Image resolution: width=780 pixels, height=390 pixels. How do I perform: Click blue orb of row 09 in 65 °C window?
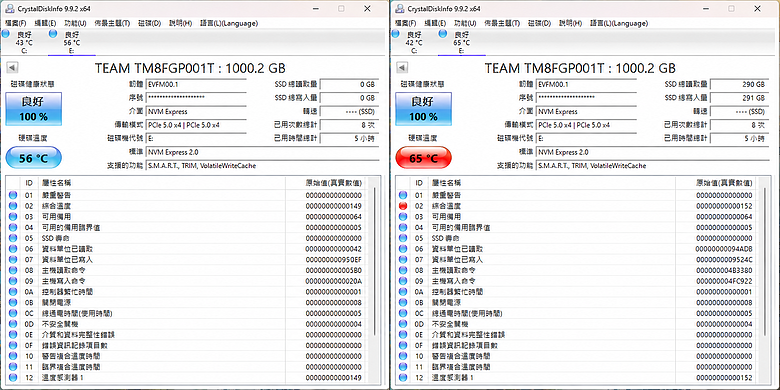403,281
